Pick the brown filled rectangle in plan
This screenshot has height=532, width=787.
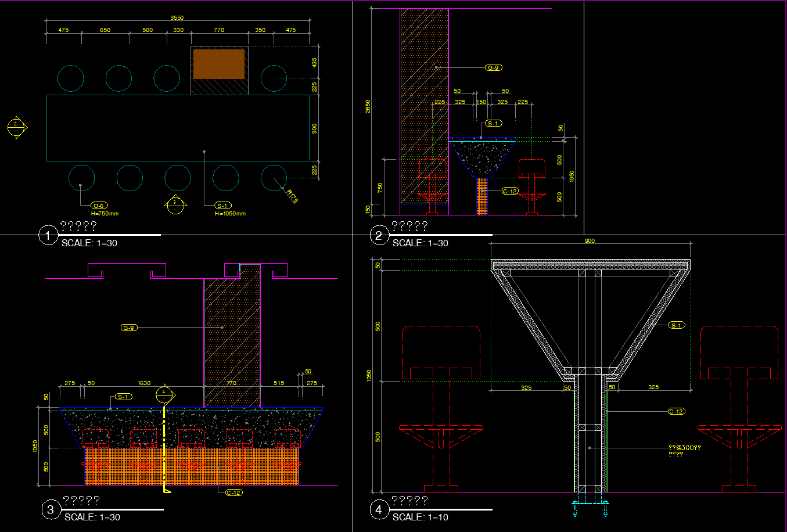(x=219, y=64)
